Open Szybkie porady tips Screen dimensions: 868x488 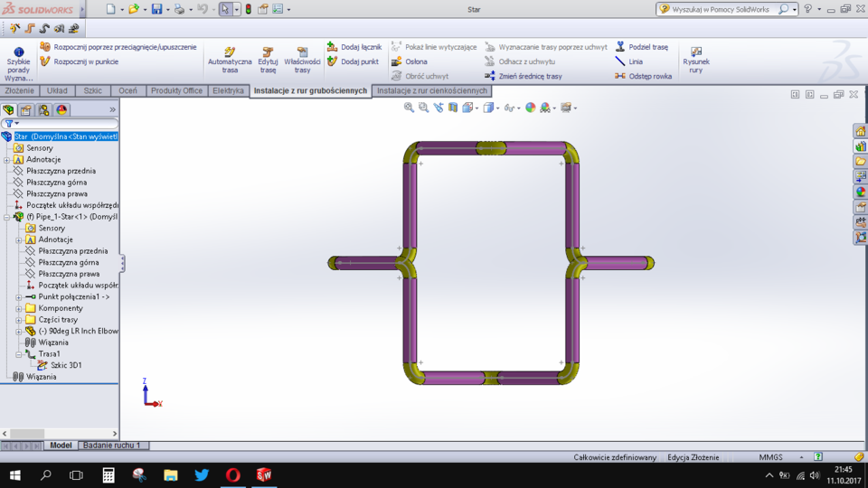(x=19, y=65)
